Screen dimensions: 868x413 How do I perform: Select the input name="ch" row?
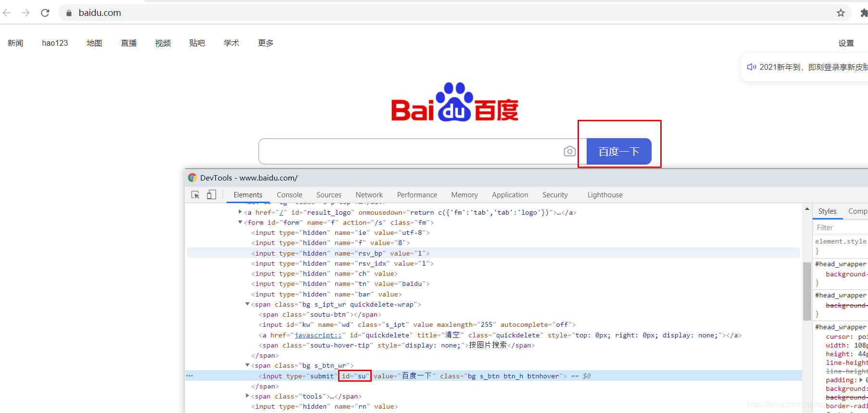tap(325, 273)
